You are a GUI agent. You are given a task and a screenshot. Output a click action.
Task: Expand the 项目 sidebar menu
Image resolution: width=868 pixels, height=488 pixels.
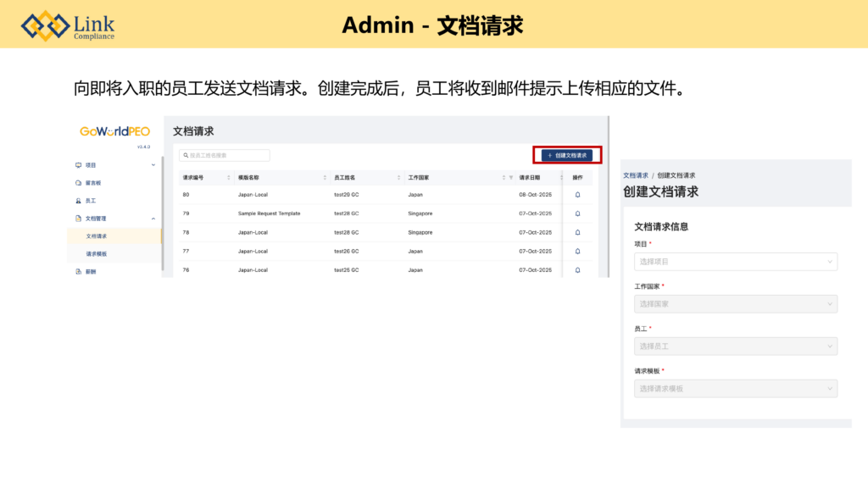tap(153, 165)
